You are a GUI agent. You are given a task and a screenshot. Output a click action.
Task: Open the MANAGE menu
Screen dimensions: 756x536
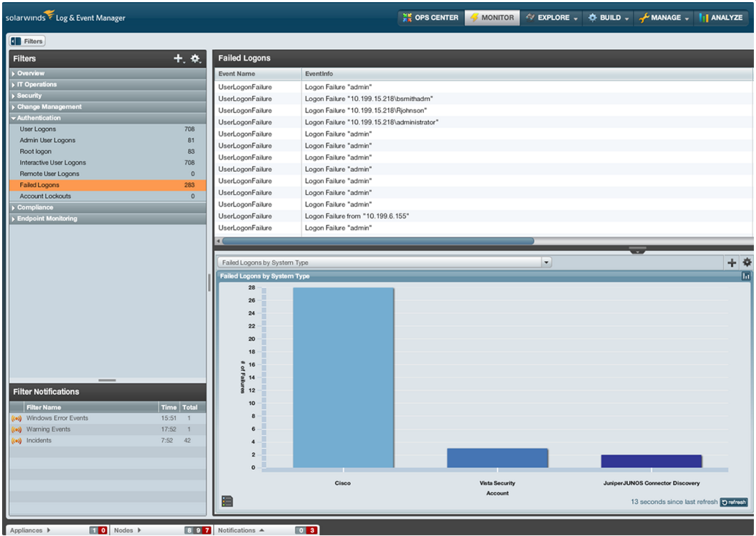tap(663, 18)
